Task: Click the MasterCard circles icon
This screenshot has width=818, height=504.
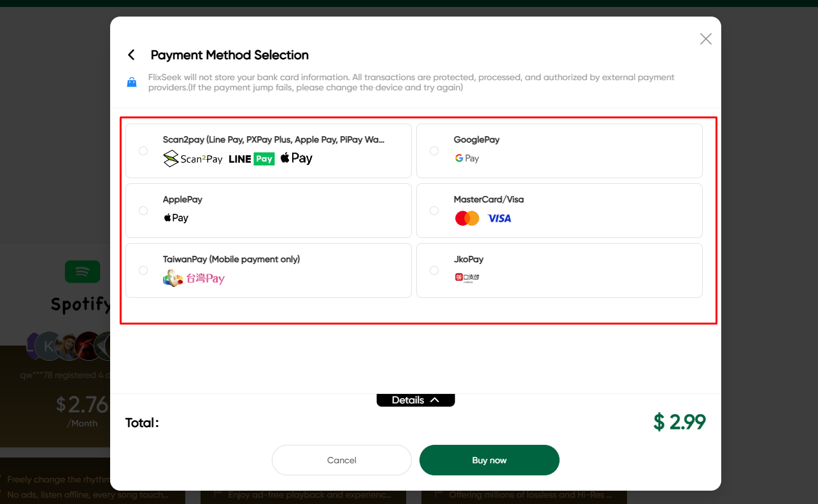Action: point(467,218)
